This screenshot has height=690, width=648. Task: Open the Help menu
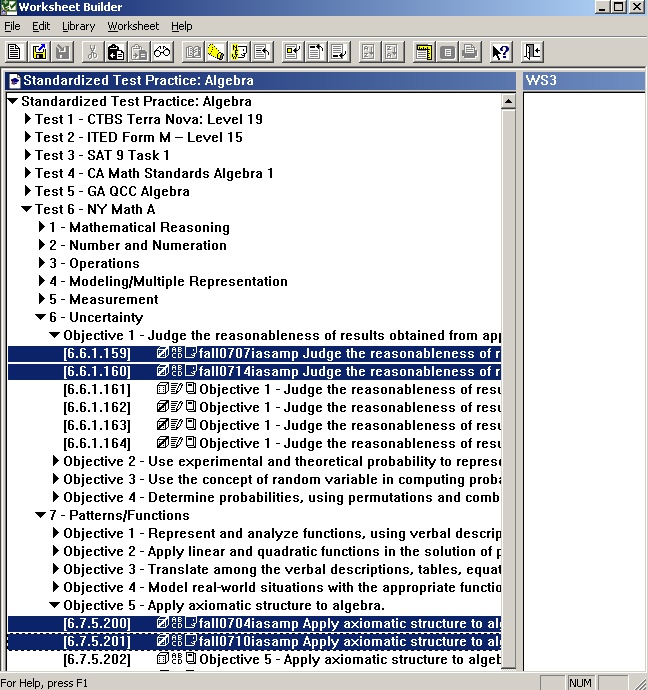click(182, 26)
